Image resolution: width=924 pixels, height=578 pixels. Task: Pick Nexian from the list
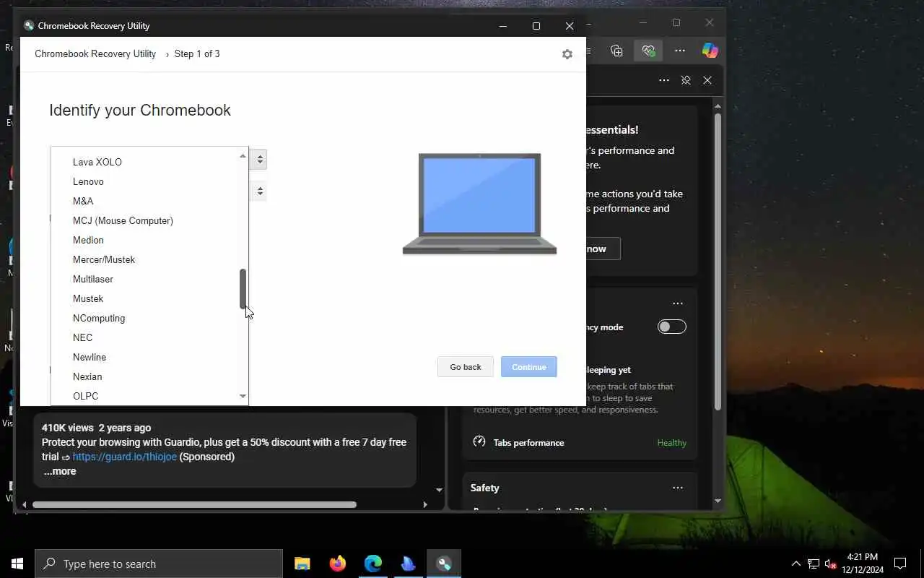point(149,376)
